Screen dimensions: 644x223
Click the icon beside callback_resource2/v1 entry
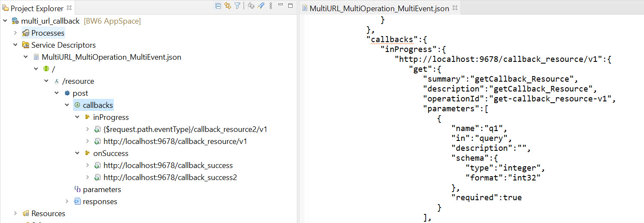[98, 129]
